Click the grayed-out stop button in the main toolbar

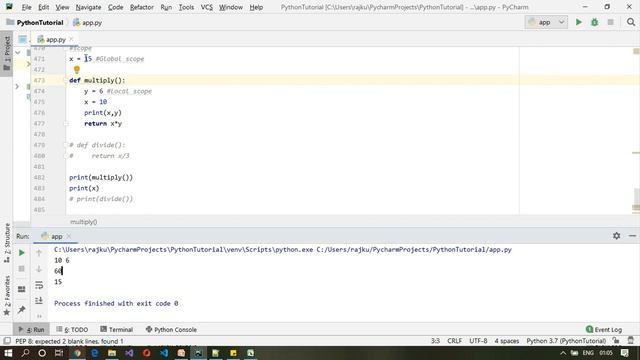point(610,22)
